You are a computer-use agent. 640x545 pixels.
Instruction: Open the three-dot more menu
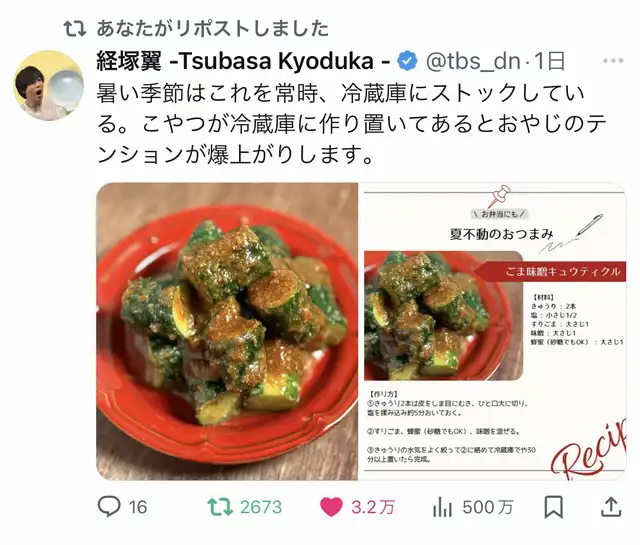pyautogui.click(x=613, y=61)
